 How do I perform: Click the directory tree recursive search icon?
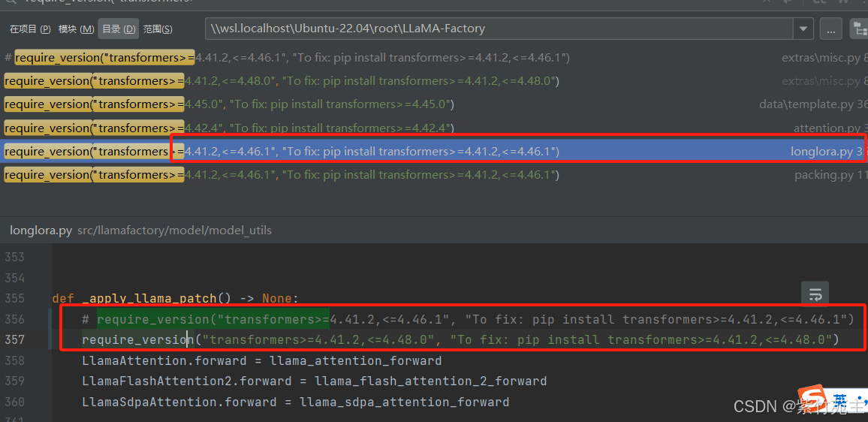860,29
